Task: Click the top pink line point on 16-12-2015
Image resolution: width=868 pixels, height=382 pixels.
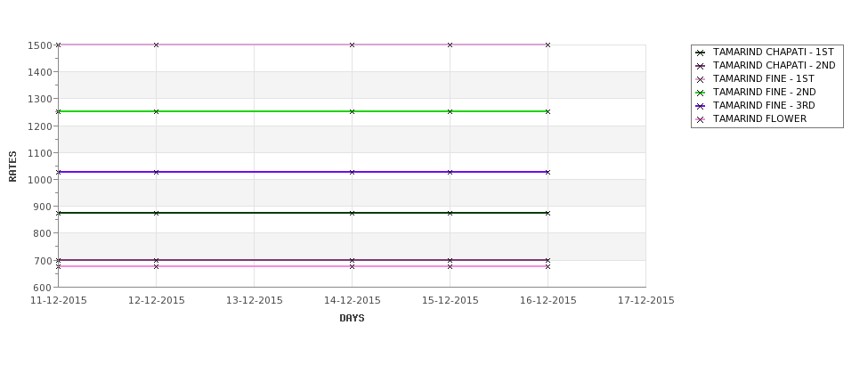Action: pyautogui.click(x=548, y=45)
